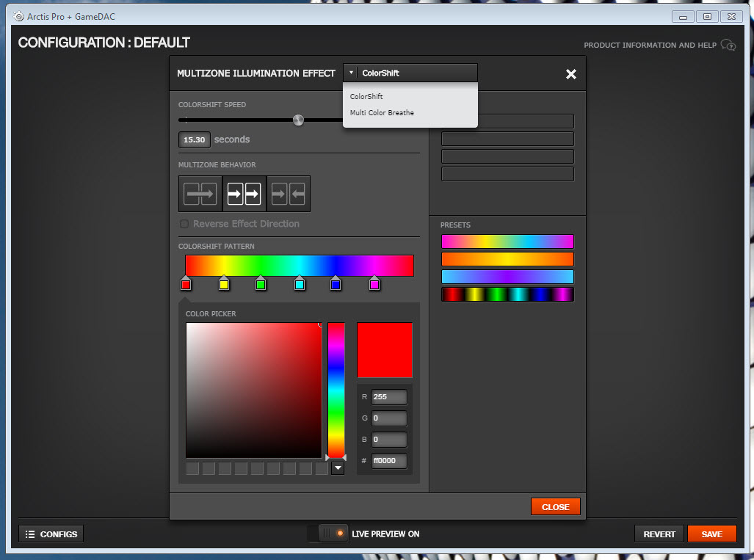Open product information and help icon

coord(728,46)
